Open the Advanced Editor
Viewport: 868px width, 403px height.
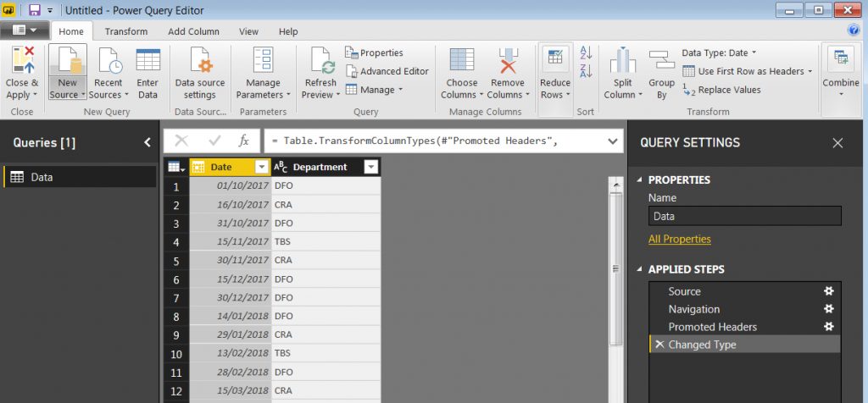point(387,71)
